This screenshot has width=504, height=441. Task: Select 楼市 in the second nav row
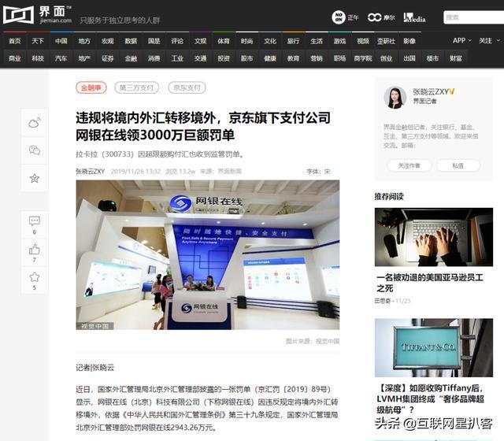point(432,58)
